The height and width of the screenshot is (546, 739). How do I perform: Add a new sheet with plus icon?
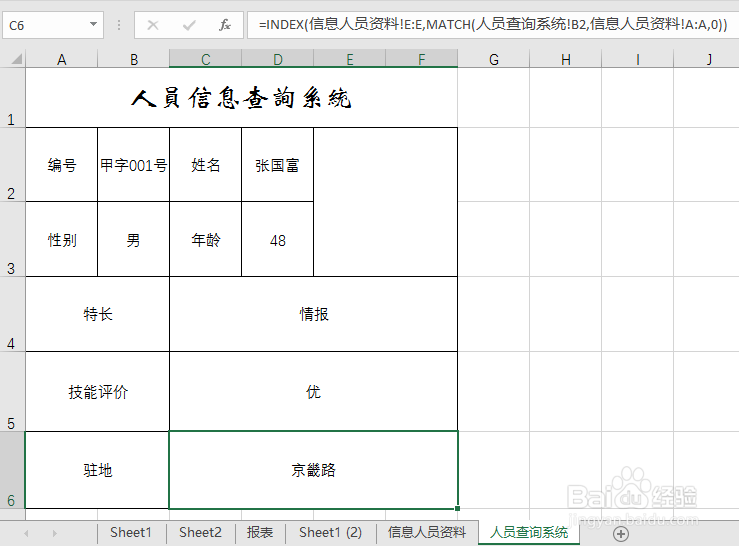pos(621,534)
